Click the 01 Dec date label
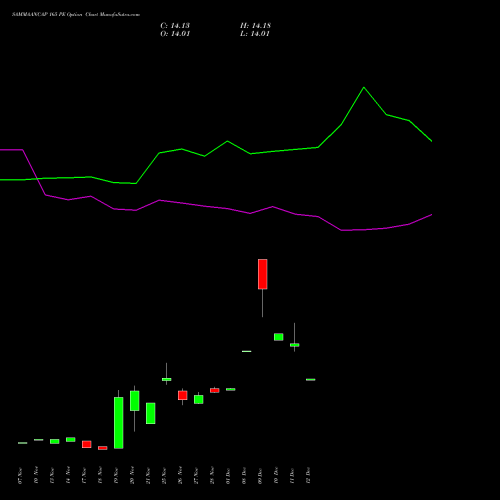Viewport: 500px width, 500px height. click(x=228, y=476)
